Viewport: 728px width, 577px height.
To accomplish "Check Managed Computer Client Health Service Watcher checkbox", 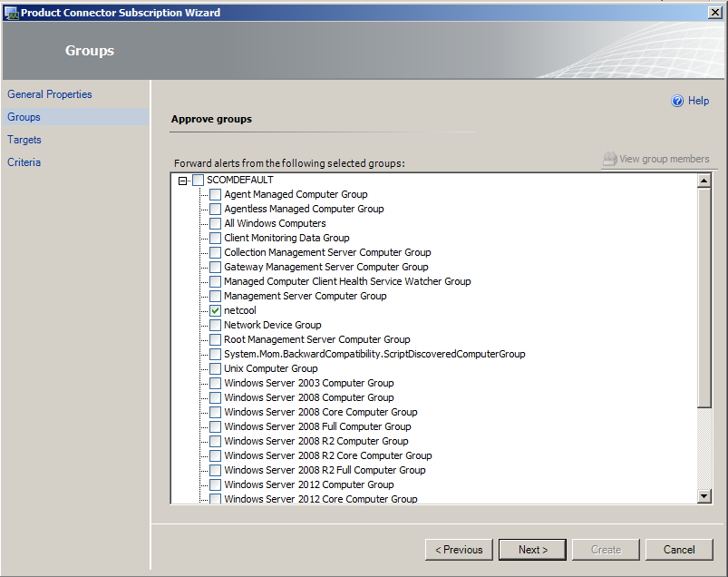I will point(215,281).
